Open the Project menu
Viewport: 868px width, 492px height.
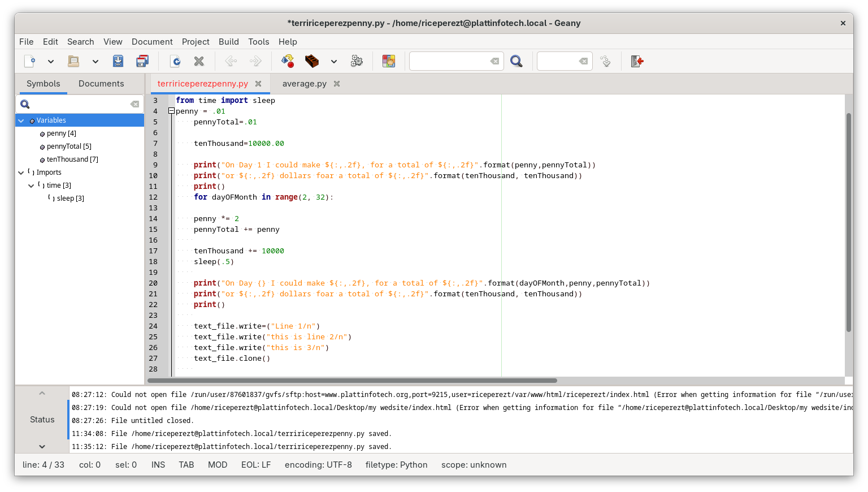tap(196, 42)
